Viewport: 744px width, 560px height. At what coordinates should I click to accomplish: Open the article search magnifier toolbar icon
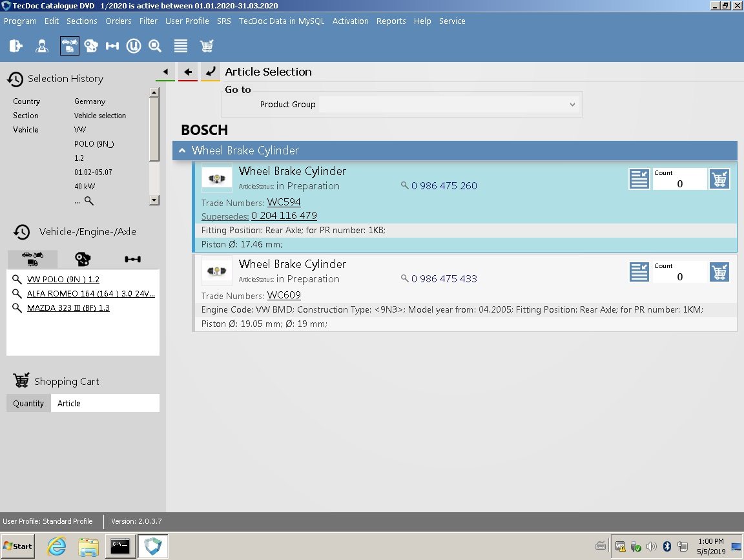point(155,46)
